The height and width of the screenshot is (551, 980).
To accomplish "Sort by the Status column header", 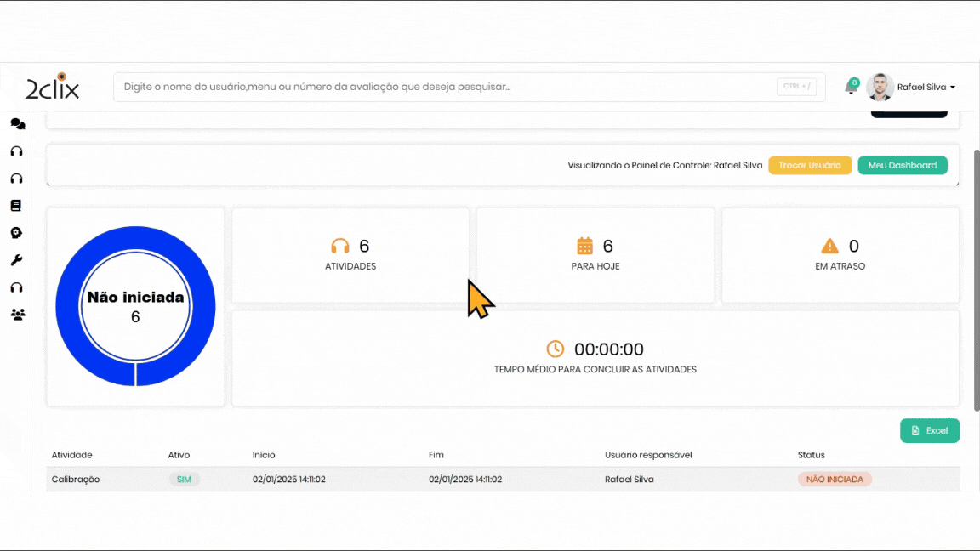I will (811, 455).
